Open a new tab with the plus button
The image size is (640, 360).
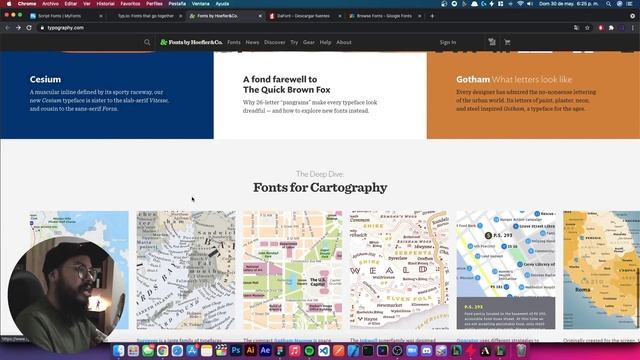coord(432,16)
